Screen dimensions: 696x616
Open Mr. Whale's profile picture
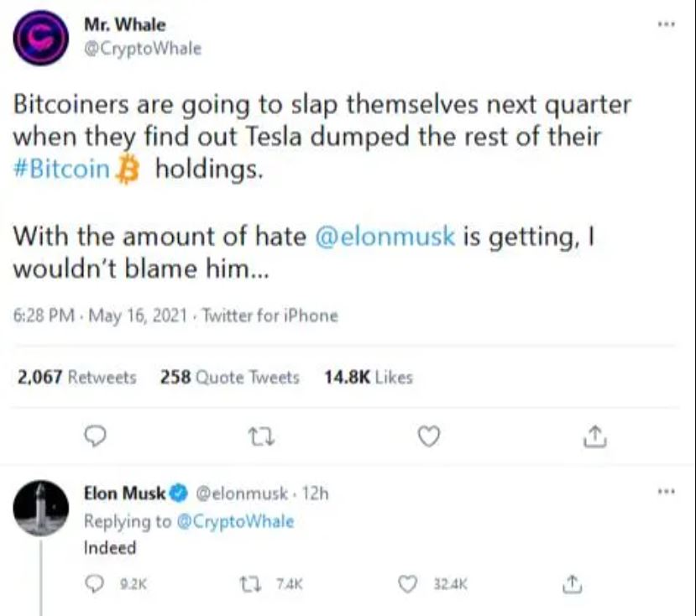click(x=41, y=38)
